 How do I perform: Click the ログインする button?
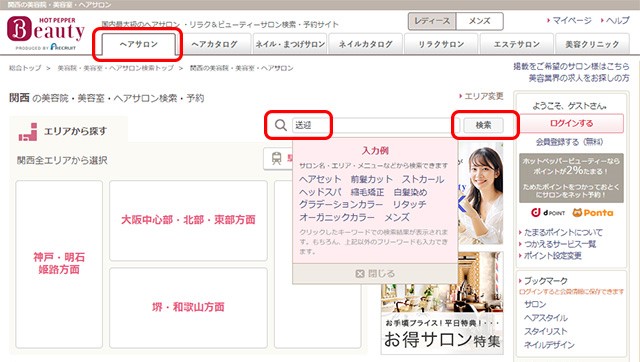(571, 123)
